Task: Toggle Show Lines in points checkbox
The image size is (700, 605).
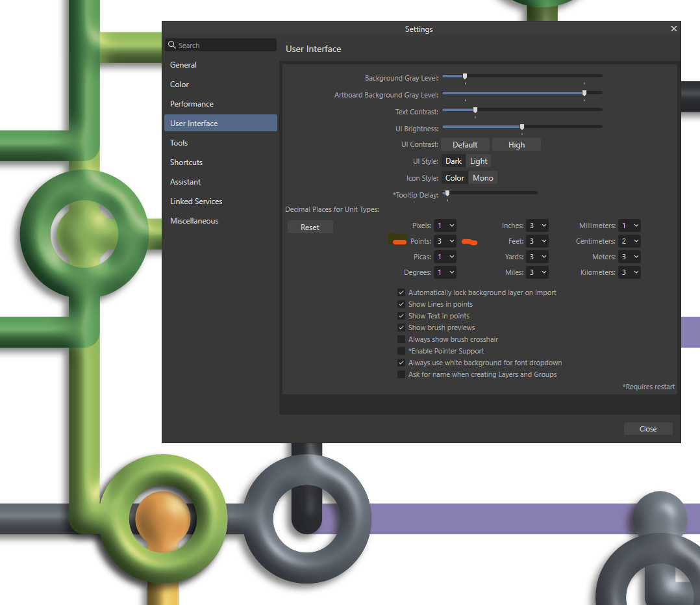Action: click(401, 304)
